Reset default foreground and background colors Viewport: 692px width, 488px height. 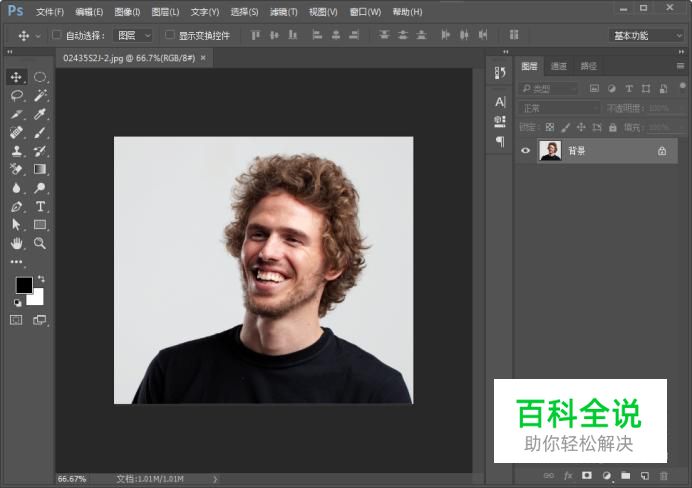[17, 303]
